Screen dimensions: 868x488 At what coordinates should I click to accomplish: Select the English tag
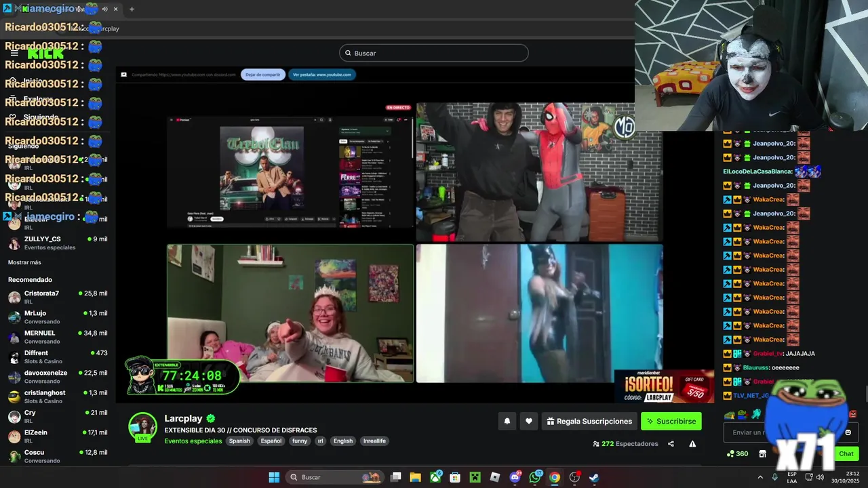coord(343,441)
